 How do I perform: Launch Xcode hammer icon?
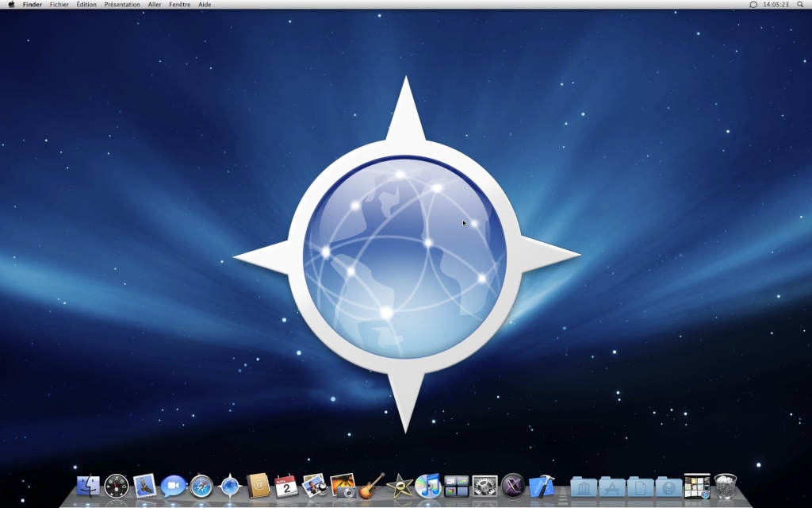coord(542,487)
